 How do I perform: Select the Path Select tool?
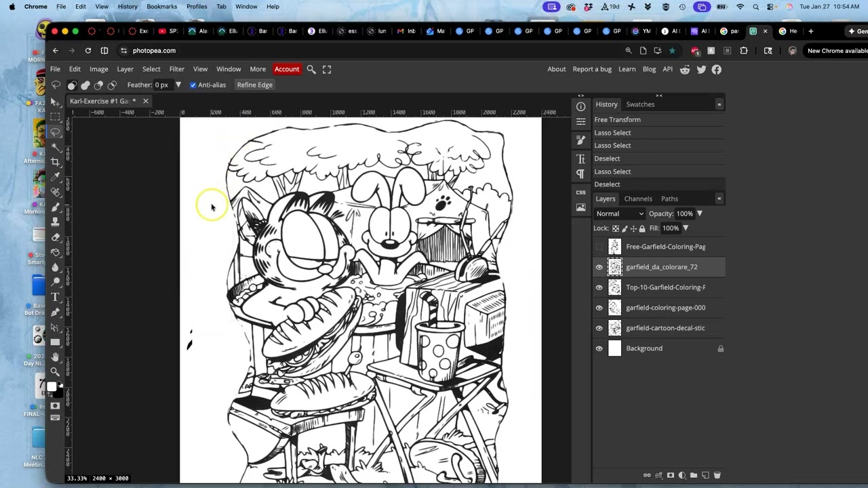click(x=56, y=327)
